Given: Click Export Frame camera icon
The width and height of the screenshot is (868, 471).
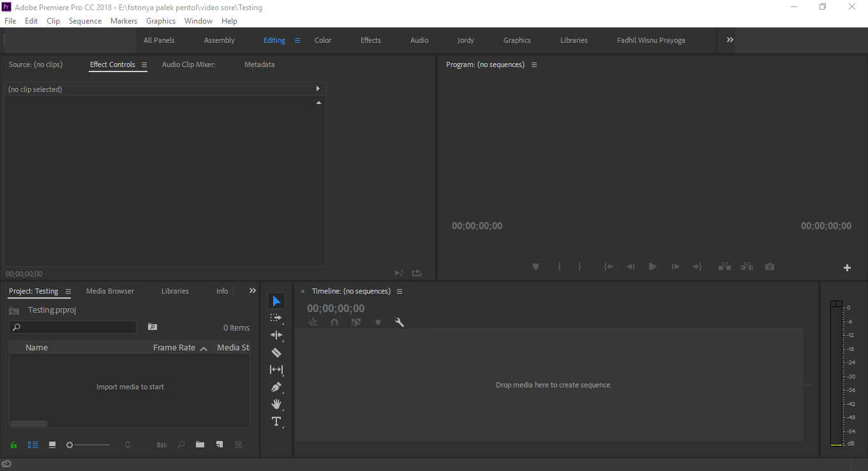Looking at the screenshot, I should click(x=770, y=267).
